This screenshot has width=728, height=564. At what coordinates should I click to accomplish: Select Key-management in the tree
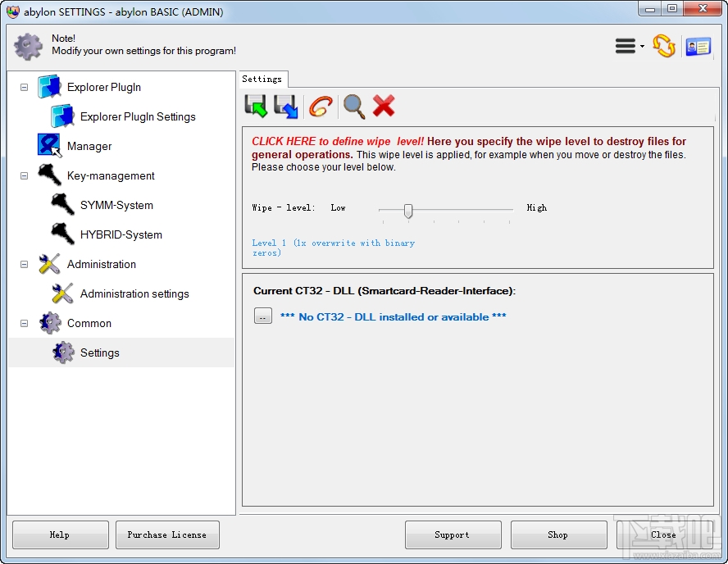pyautogui.click(x=111, y=175)
